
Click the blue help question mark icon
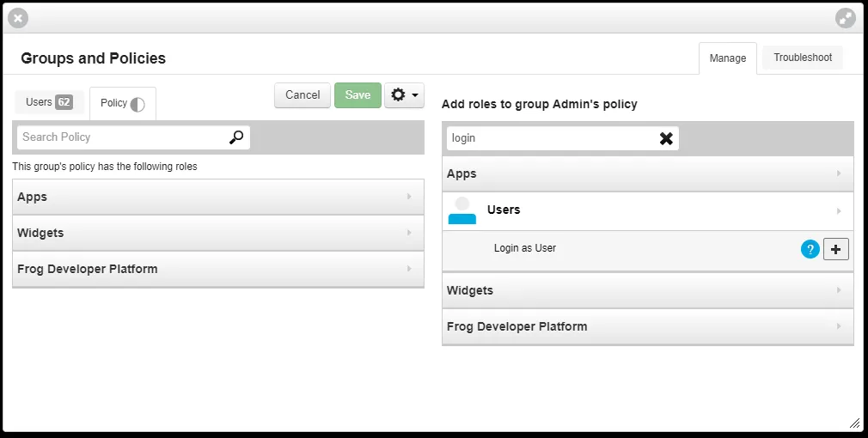[x=810, y=249]
